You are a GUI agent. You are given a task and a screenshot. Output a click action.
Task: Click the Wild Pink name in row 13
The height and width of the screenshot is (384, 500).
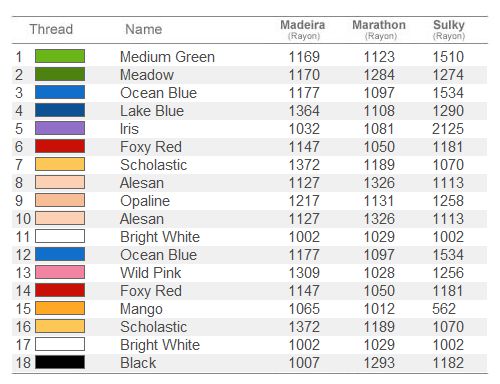tap(151, 273)
